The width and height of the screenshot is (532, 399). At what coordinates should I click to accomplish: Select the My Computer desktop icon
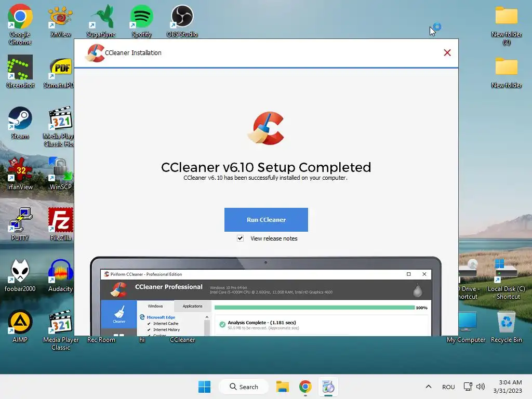[x=466, y=326]
